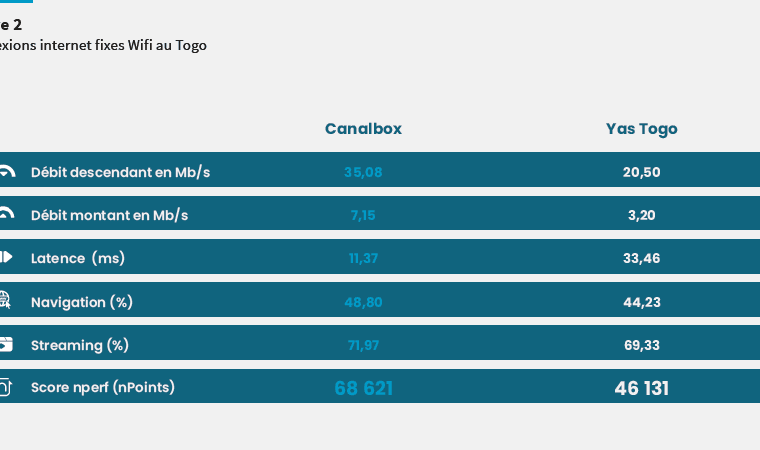Click the navigation globe cursor icon

coord(5,300)
